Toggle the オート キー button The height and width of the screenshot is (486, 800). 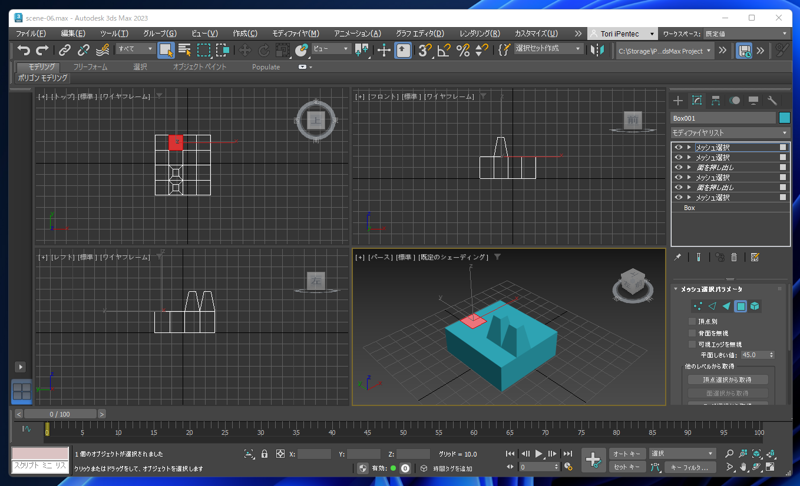point(627,454)
